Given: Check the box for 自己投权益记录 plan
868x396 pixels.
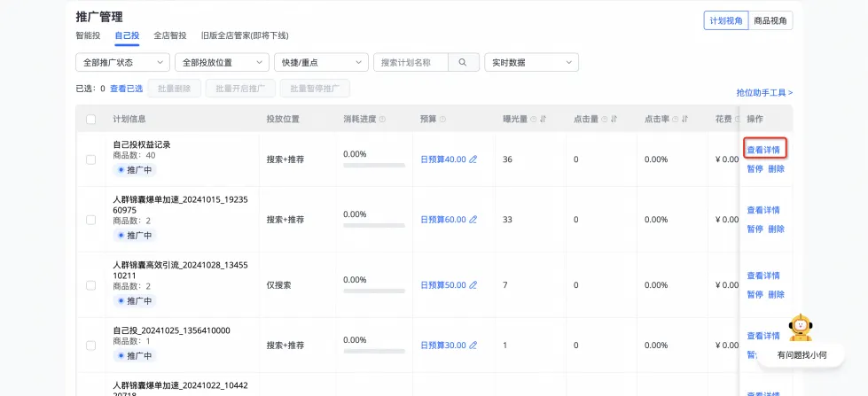Looking at the screenshot, I should pos(90,159).
